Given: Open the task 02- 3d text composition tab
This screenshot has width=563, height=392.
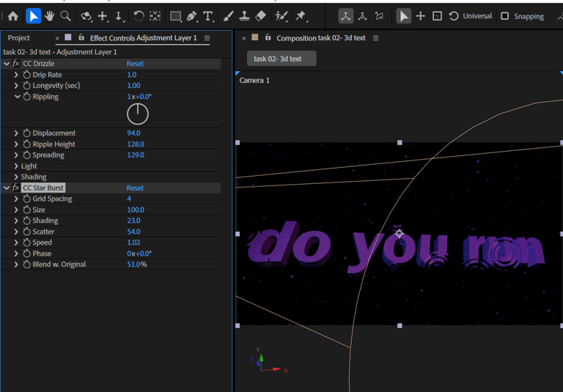Looking at the screenshot, I should pyautogui.click(x=281, y=59).
